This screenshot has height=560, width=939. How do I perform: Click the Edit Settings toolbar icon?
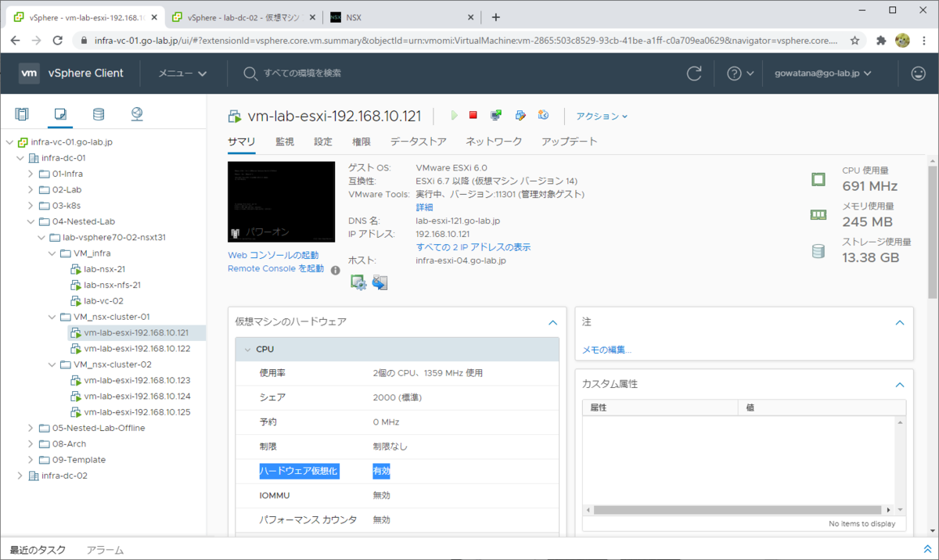coord(520,116)
